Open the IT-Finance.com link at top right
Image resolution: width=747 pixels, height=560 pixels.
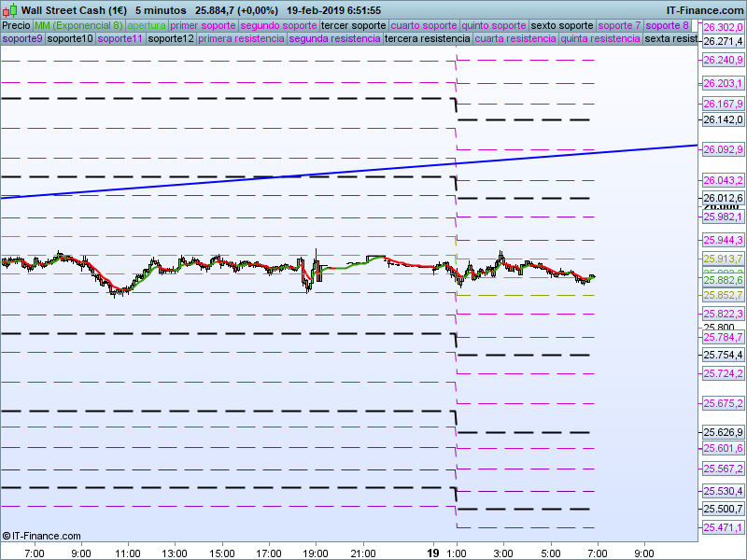(x=705, y=9)
